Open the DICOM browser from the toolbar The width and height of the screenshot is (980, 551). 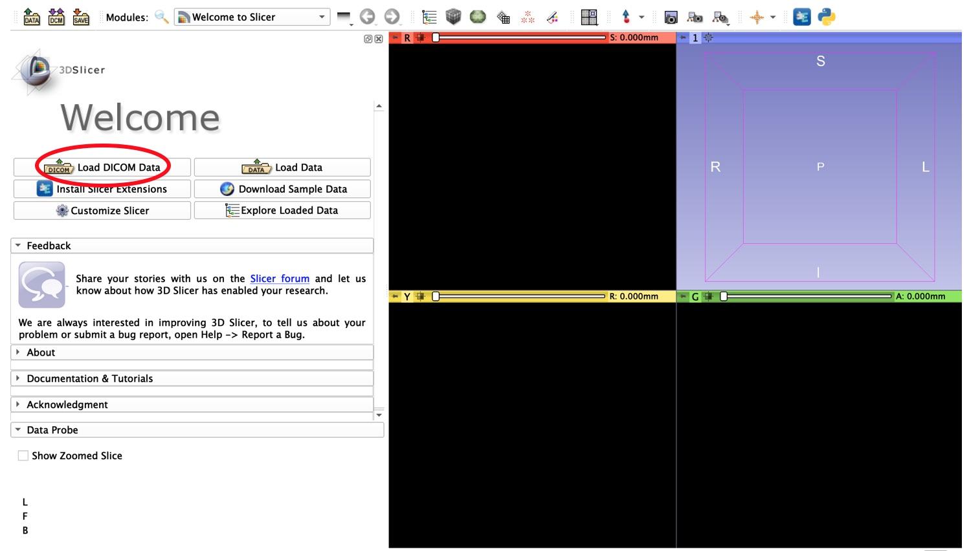56,17
